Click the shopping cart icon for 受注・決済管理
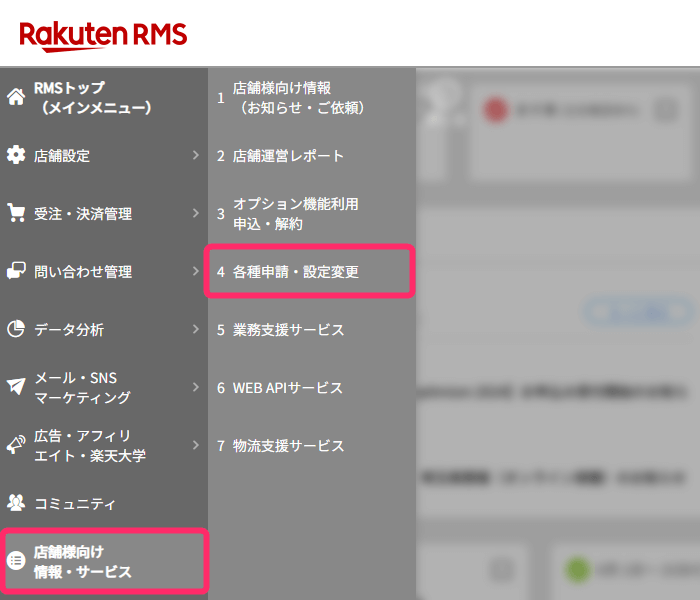Image resolution: width=700 pixels, height=600 pixels. 16,212
